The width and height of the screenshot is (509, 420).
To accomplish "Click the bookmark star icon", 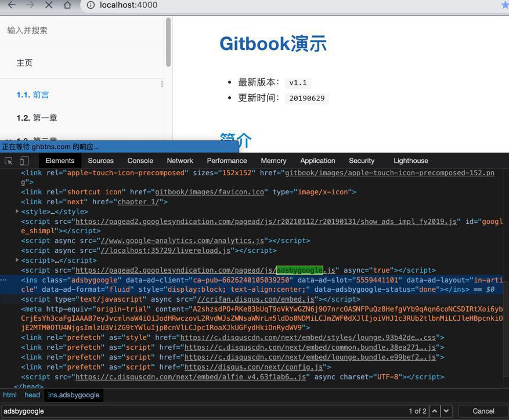I will 505,5.
